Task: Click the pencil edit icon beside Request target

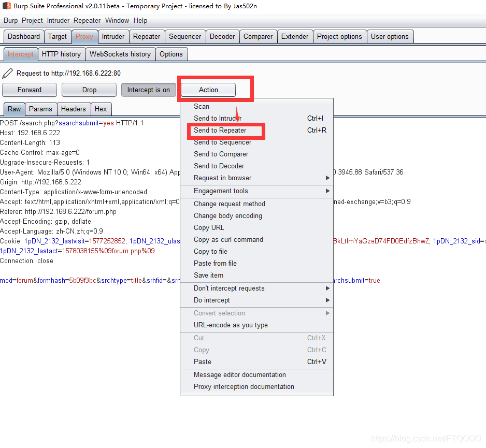Action: click(x=7, y=73)
